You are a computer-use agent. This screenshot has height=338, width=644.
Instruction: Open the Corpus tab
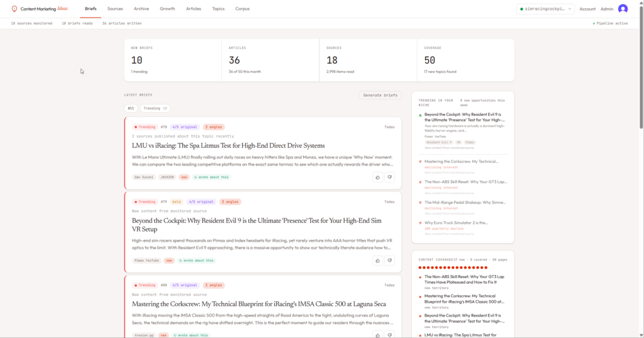(241, 9)
